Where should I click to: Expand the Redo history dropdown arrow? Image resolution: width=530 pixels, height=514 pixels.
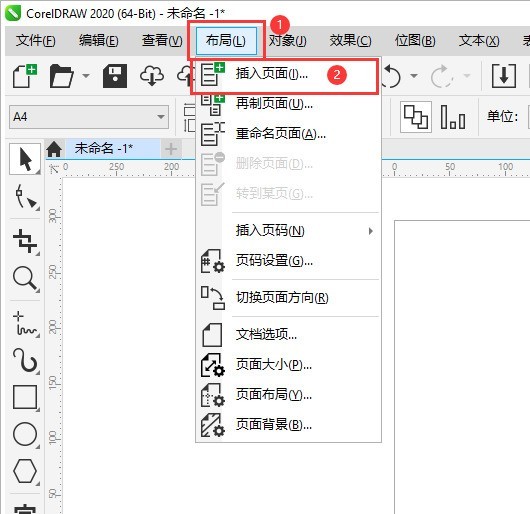pos(467,76)
